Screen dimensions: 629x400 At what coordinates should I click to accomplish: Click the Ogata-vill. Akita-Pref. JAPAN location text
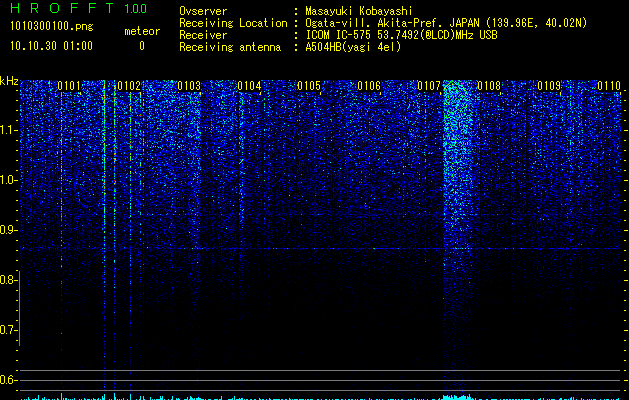point(446,23)
